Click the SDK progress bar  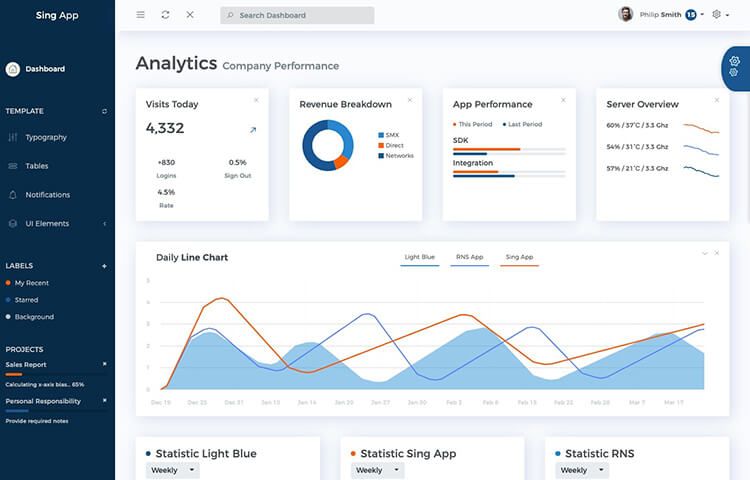point(509,152)
